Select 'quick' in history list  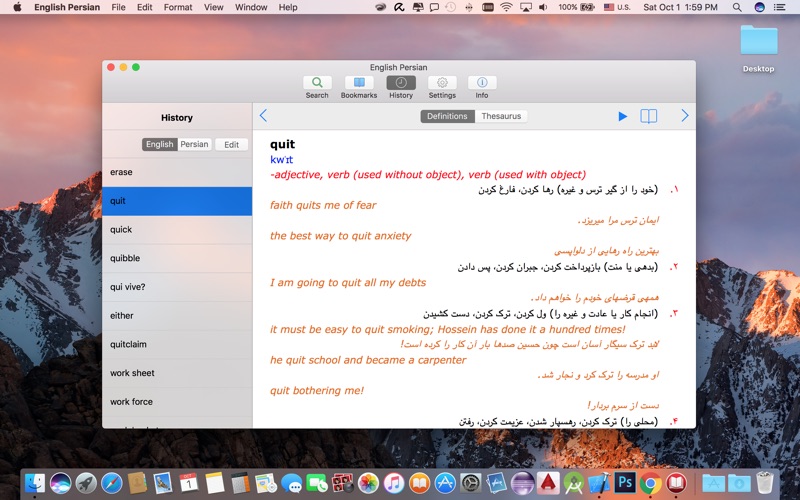pyautogui.click(x=177, y=230)
